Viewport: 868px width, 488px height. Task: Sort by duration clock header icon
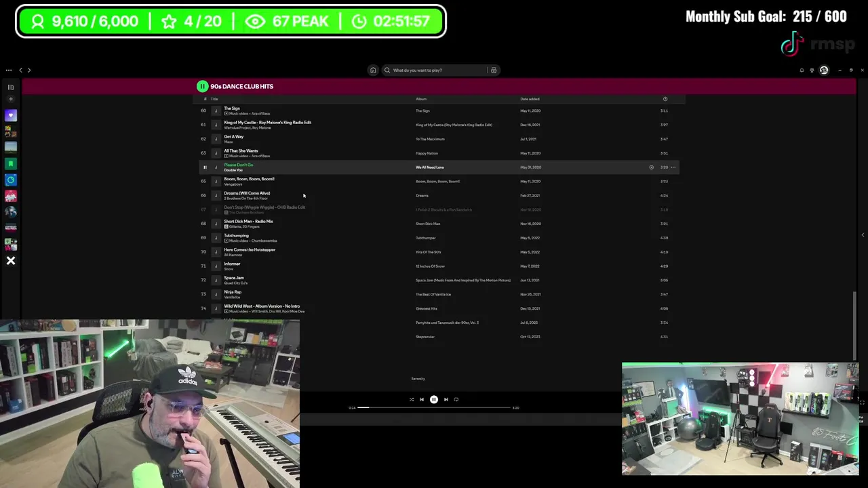coord(665,99)
